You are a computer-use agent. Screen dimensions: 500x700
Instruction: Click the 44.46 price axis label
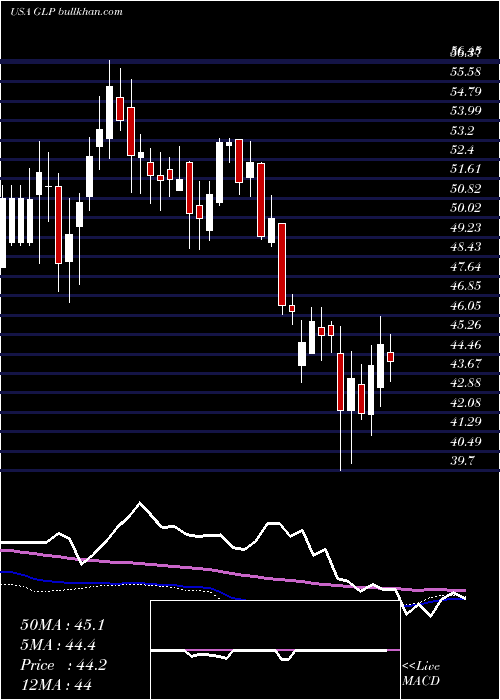(466, 344)
